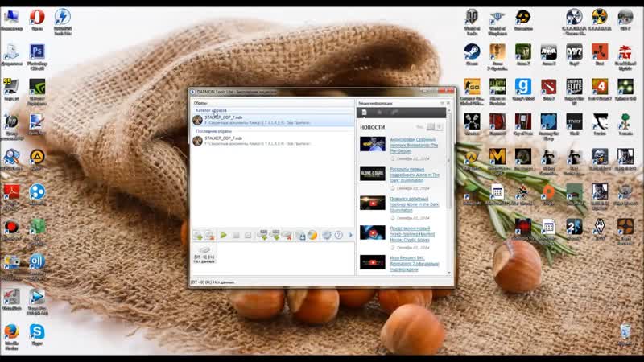Open the AIMP desktop shortcut

click(x=37, y=160)
